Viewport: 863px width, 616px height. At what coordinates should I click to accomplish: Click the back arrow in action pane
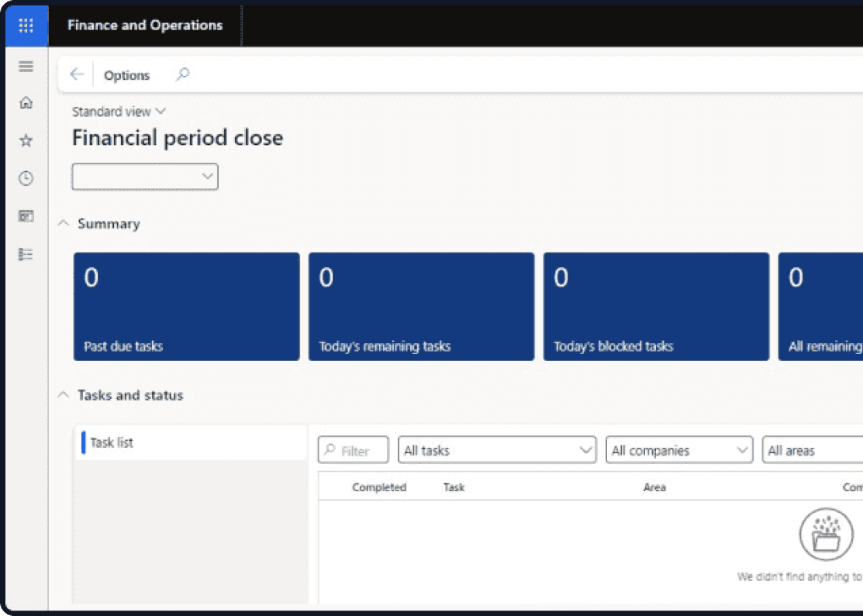(x=77, y=74)
